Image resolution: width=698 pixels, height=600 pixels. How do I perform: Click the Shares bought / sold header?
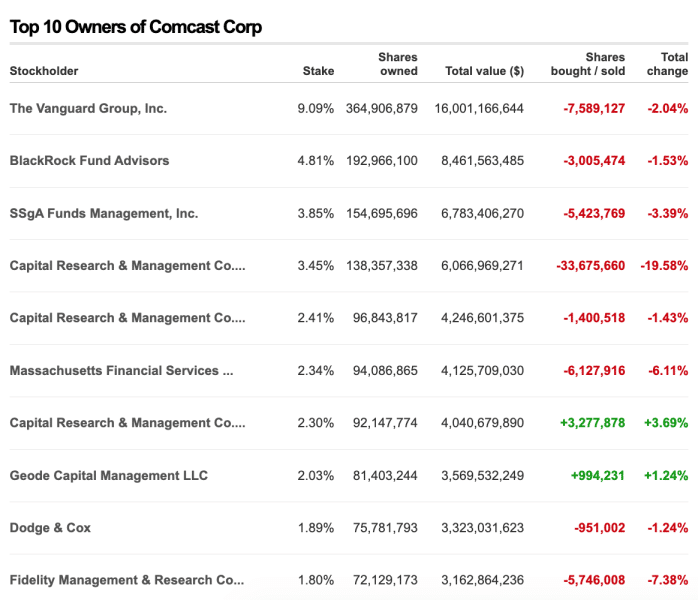click(x=588, y=64)
